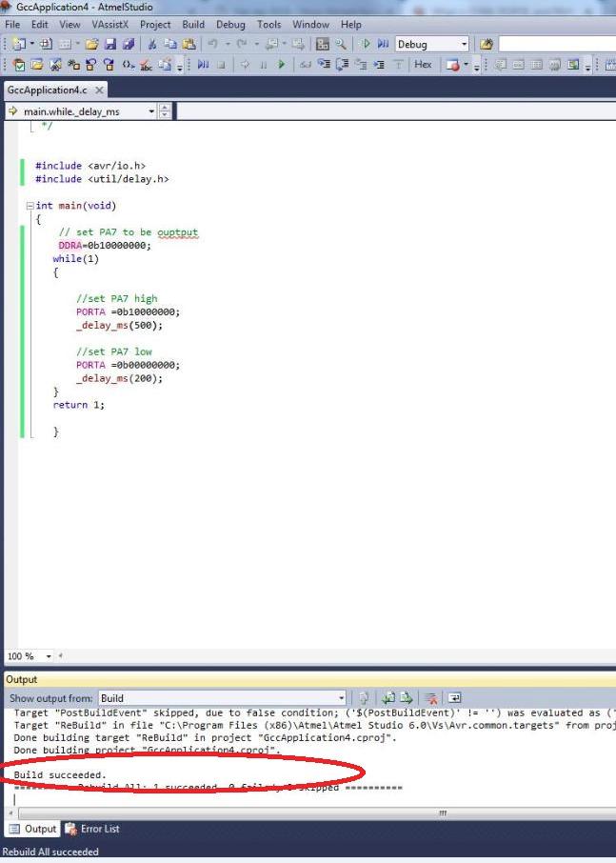Open the Undo history dropdown arrow
The height and width of the screenshot is (863, 616).
click(227, 44)
